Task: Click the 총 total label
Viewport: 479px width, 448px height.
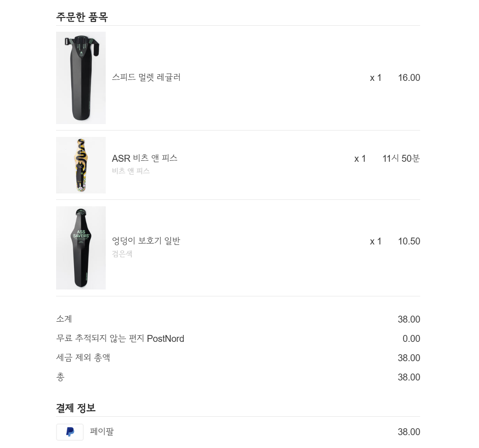Action: pyautogui.click(x=60, y=377)
